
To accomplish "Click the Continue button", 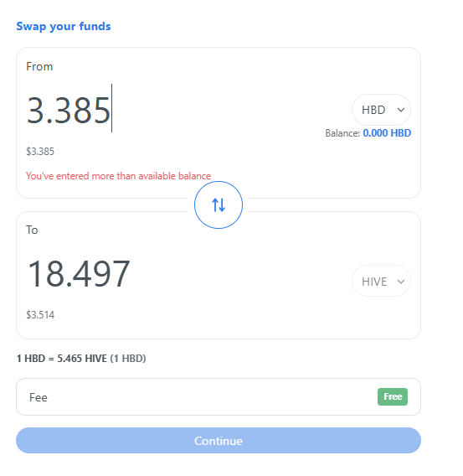I will click(219, 441).
